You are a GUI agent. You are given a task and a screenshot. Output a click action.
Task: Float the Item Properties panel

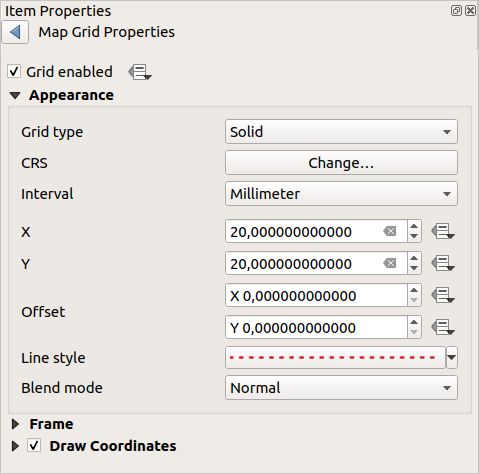(x=456, y=10)
